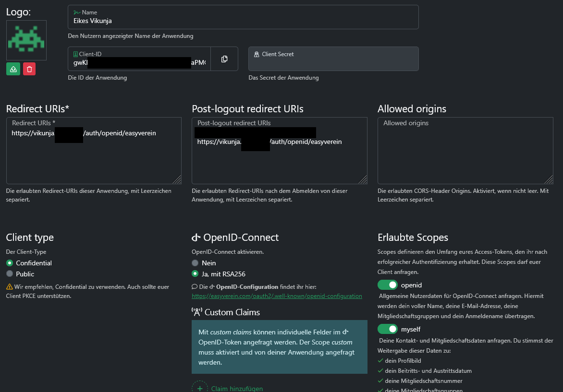Viewport: 563px width, 392px height.
Task: Click the plus icon to add claim
Action: click(x=199, y=388)
